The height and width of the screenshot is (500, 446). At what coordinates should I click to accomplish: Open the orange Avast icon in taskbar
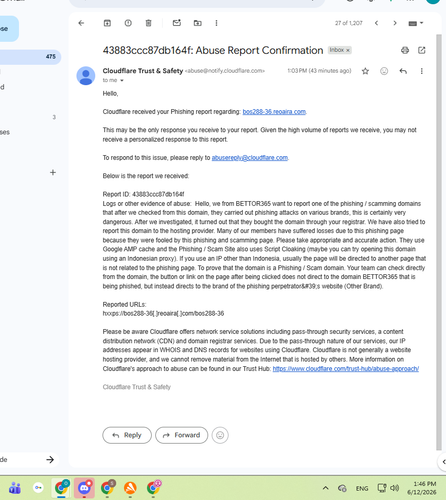click(130, 488)
